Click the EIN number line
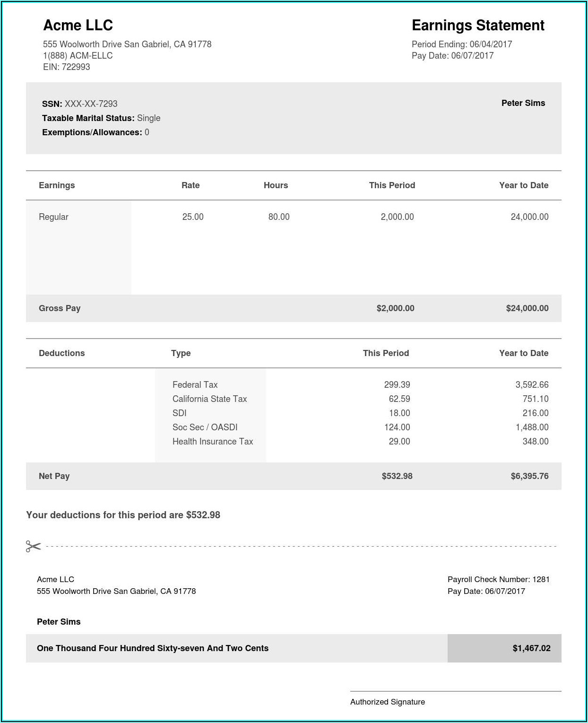The height and width of the screenshot is (723, 588). [66, 67]
